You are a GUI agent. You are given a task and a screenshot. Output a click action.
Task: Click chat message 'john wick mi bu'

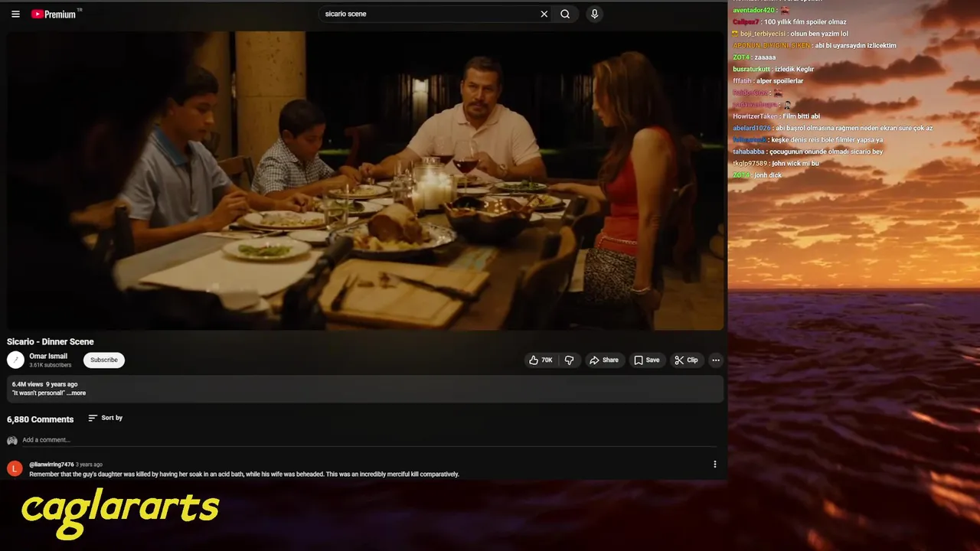click(x=795, y=163)
